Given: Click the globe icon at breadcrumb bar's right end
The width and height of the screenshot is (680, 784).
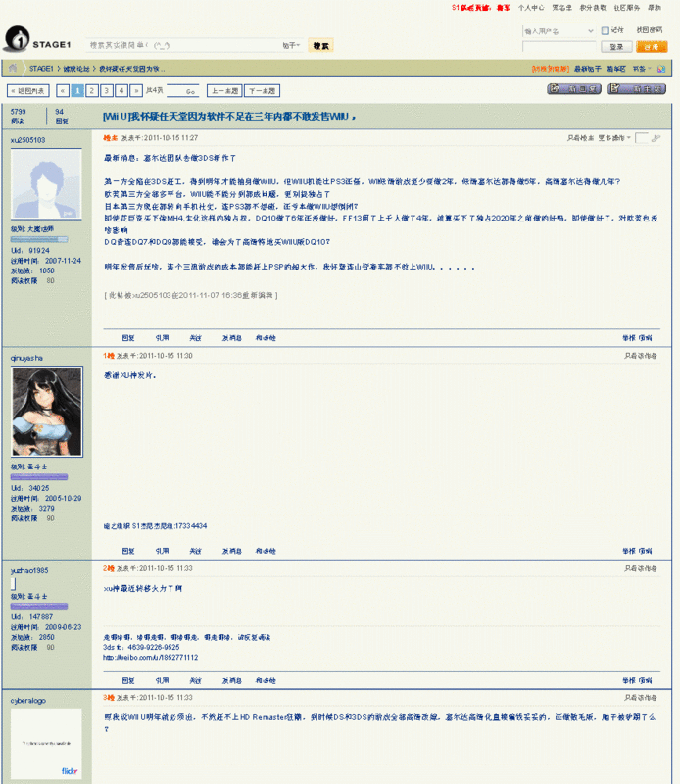Looking at the screenshot, I should pyautogui.click(x=661, y=69).
